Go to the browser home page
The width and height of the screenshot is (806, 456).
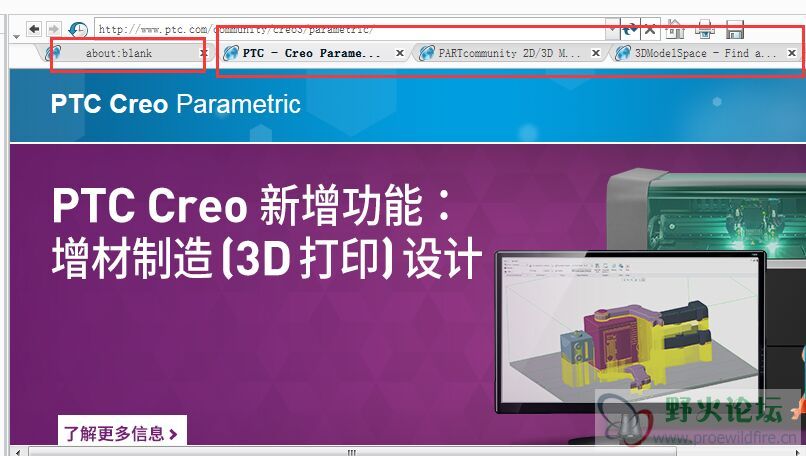[675, 29]
